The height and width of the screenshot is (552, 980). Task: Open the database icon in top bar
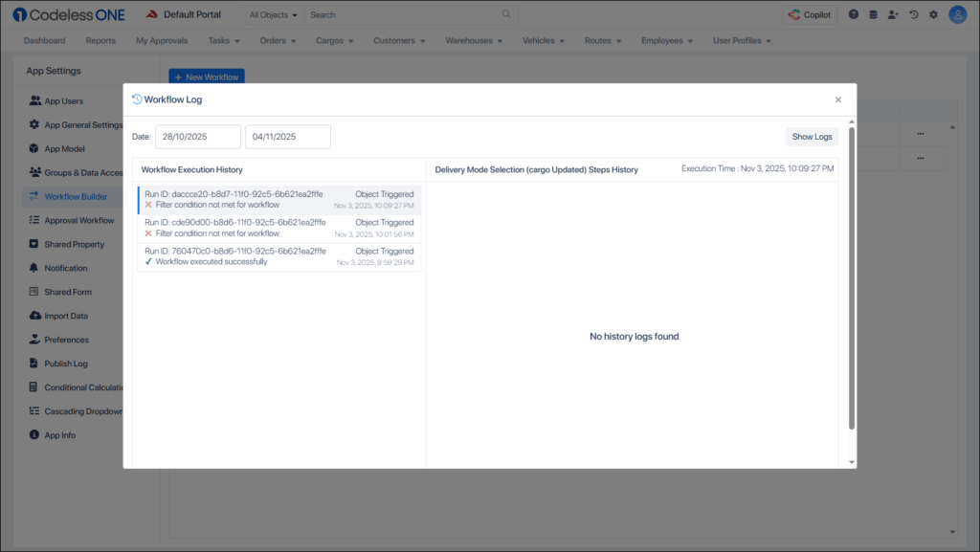[873, 14]
